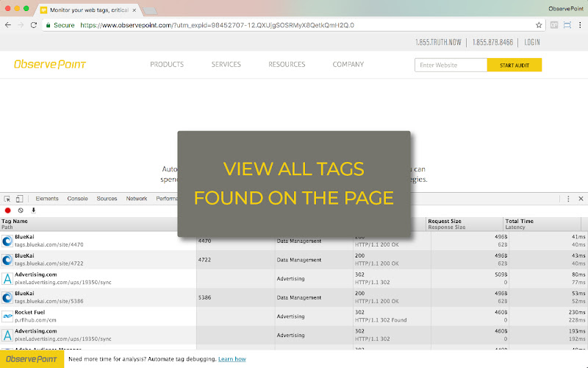Click the download export icon

[33, 210]
